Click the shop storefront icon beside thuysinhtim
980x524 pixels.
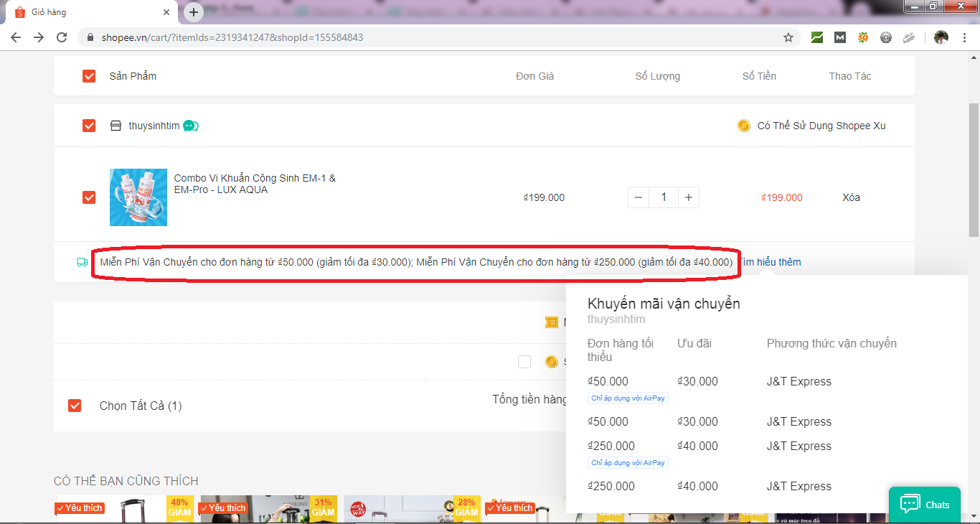click(x=116, y=126)
